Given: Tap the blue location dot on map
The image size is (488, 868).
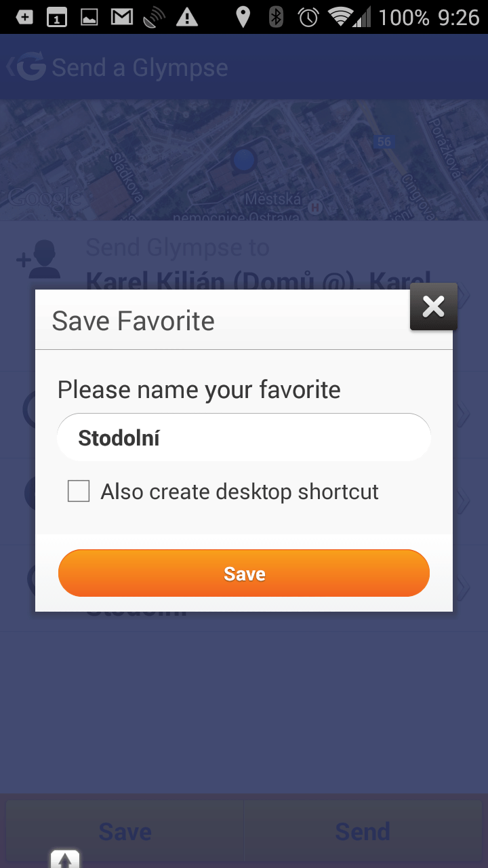Looking at the screenshot, I should pos(243,160).
